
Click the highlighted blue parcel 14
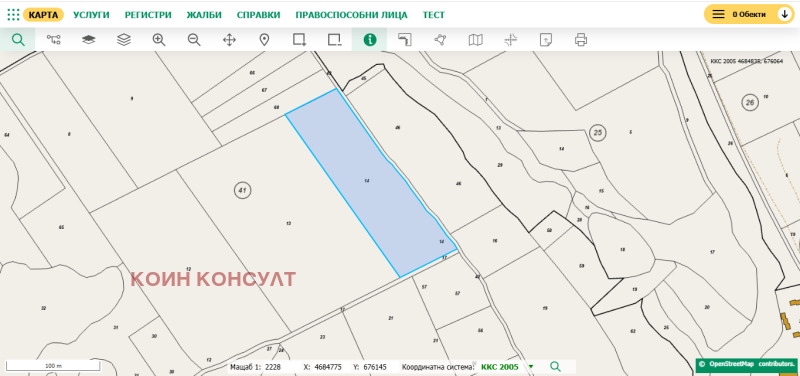coord(370,184)
